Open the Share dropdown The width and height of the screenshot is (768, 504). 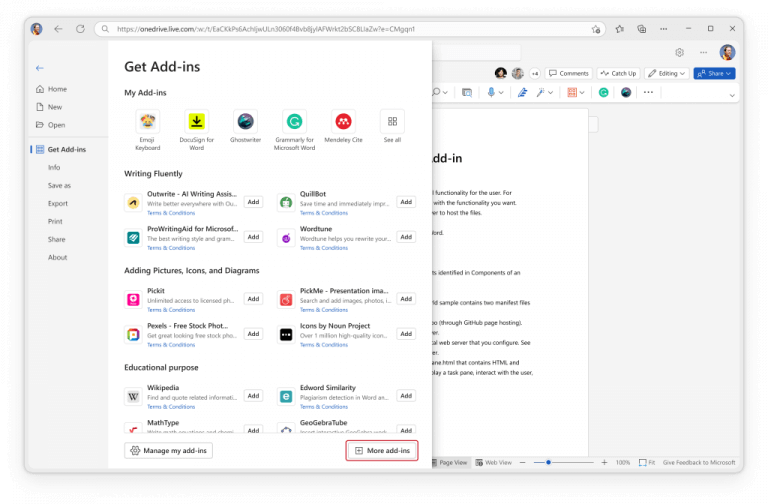(x=714, y=73)
